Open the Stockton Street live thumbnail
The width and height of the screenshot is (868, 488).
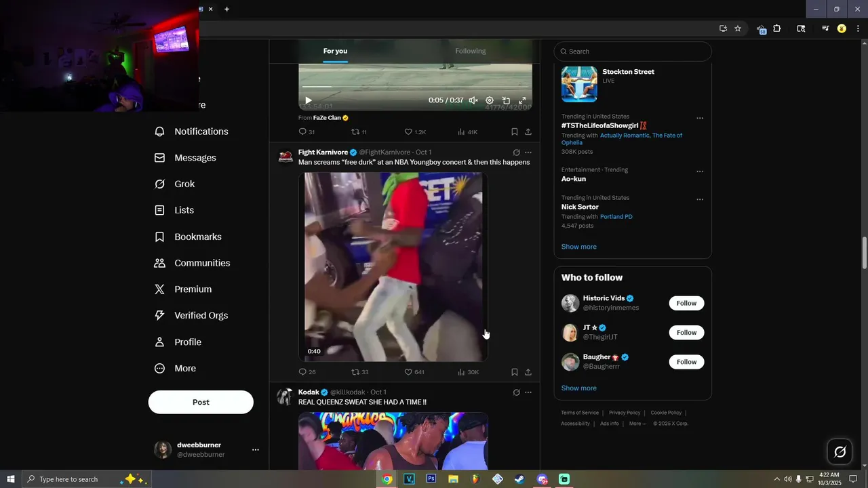pyautogui.click(x=579, y=84)
